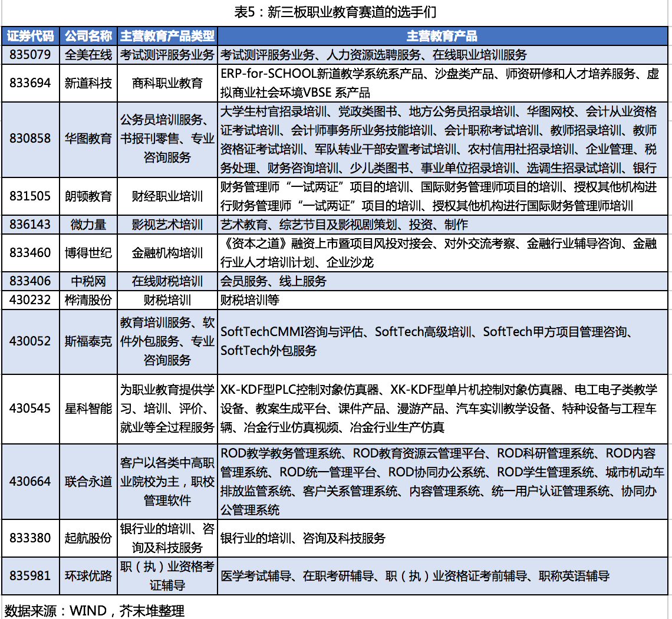
Task: Click the product cell 财税培训等
Action: 443,300
